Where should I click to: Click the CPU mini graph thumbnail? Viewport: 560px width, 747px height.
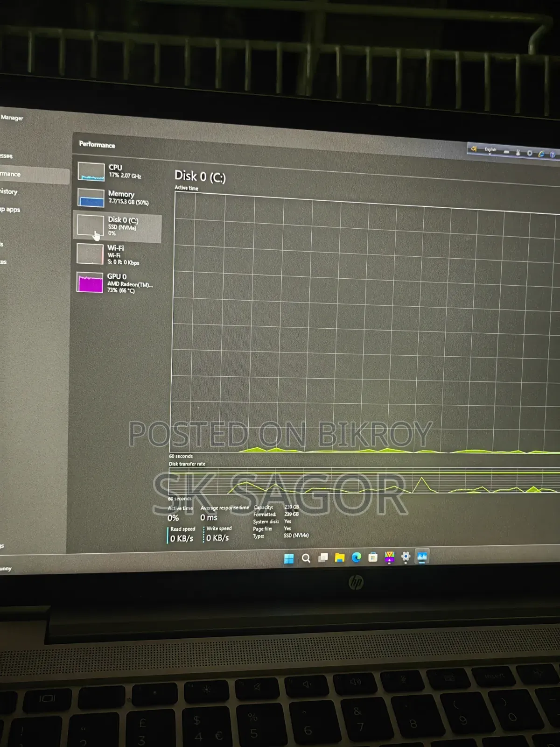click(91, 171)
